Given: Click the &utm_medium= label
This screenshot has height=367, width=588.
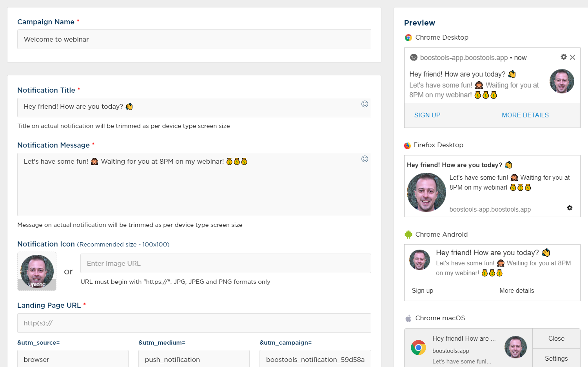Looking at the screenshot, I should 162,343.
